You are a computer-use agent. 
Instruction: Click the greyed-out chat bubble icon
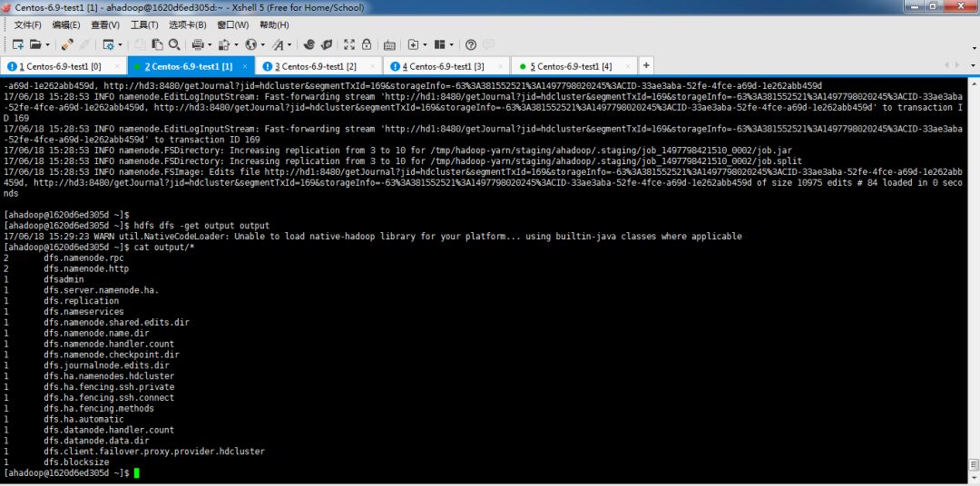[x=488, y=44]
